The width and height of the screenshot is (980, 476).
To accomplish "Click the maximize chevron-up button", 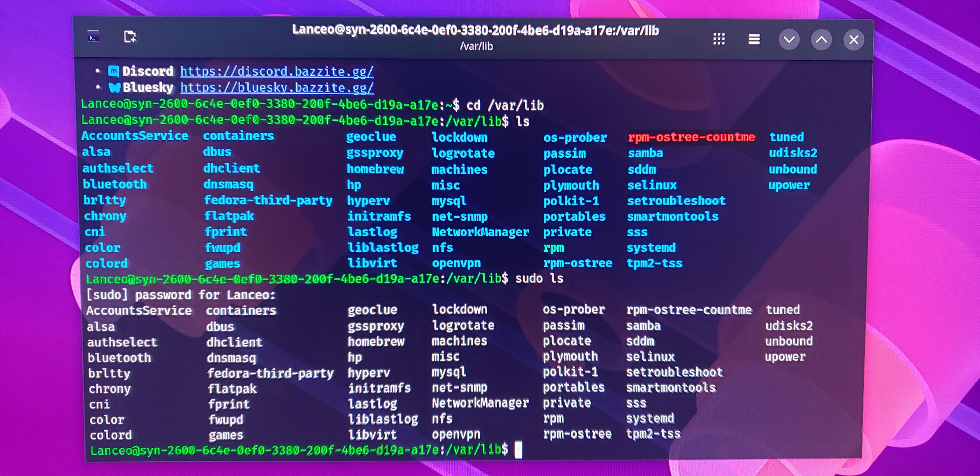I will 821,40.
